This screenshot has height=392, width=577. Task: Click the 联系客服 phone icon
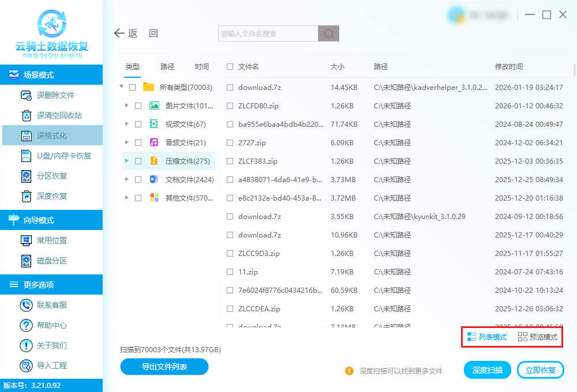[26, 305]
